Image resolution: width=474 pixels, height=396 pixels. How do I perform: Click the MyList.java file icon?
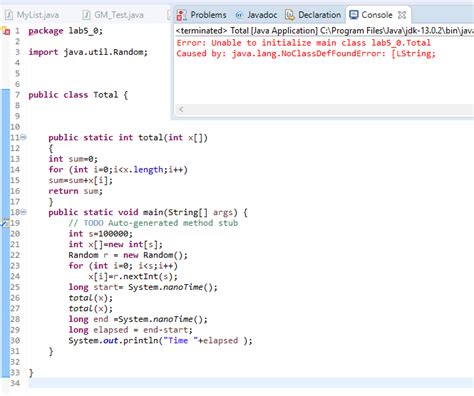point(9,15)
